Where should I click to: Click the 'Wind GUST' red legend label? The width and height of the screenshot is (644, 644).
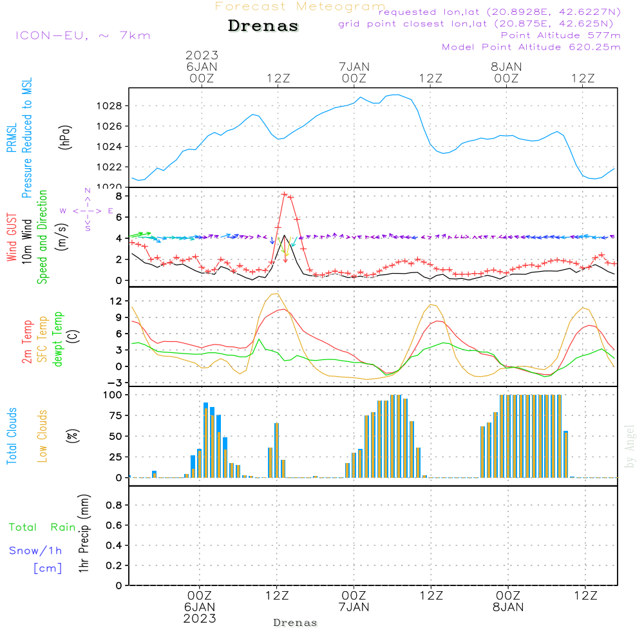[12, 237]
